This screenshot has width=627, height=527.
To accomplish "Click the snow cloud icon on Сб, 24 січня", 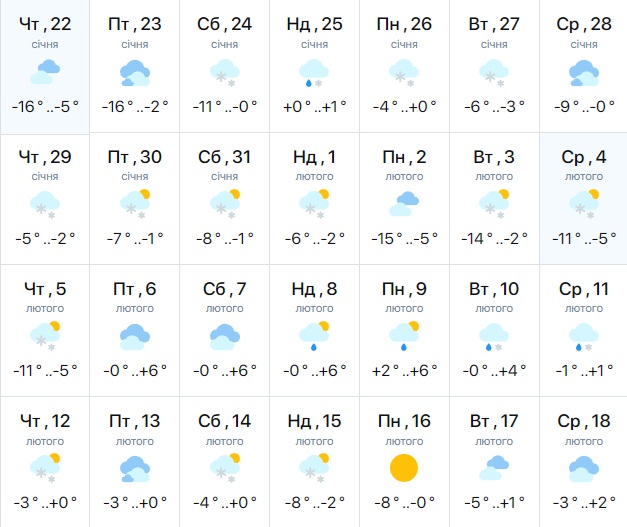I will coord(224,72).
